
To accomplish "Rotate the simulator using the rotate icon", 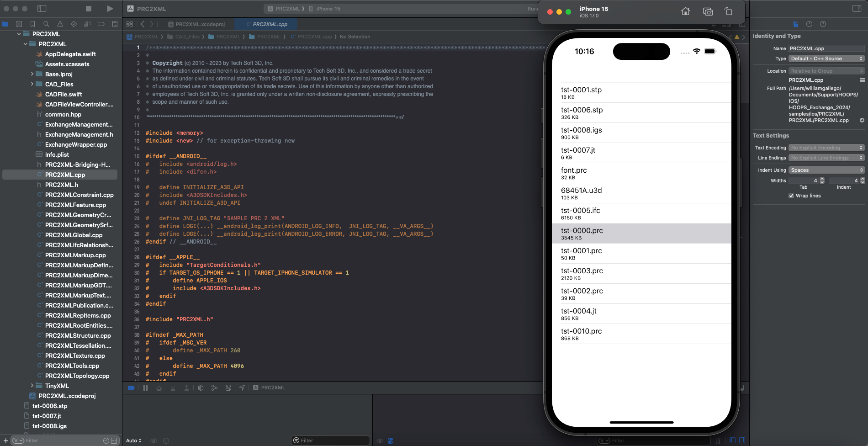I will point(729,12).
